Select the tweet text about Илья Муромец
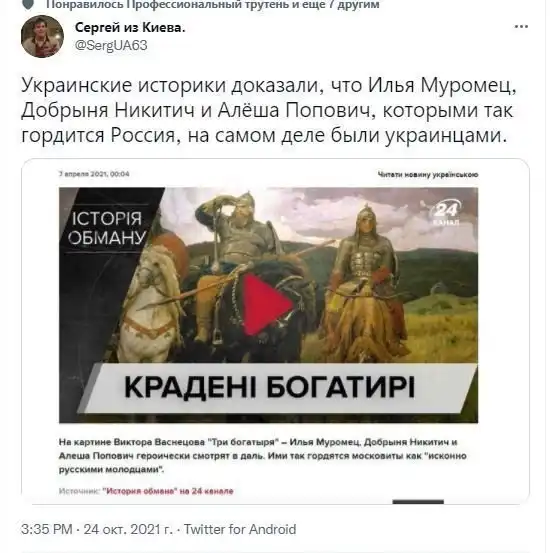The width and height of the screenshot is (550, 553). click(268, 110)
